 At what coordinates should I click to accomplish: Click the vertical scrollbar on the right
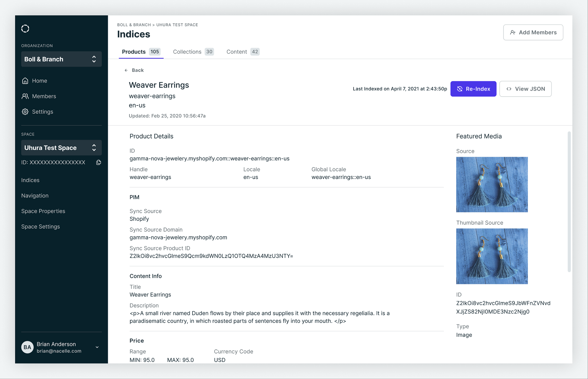coord(569,202)
